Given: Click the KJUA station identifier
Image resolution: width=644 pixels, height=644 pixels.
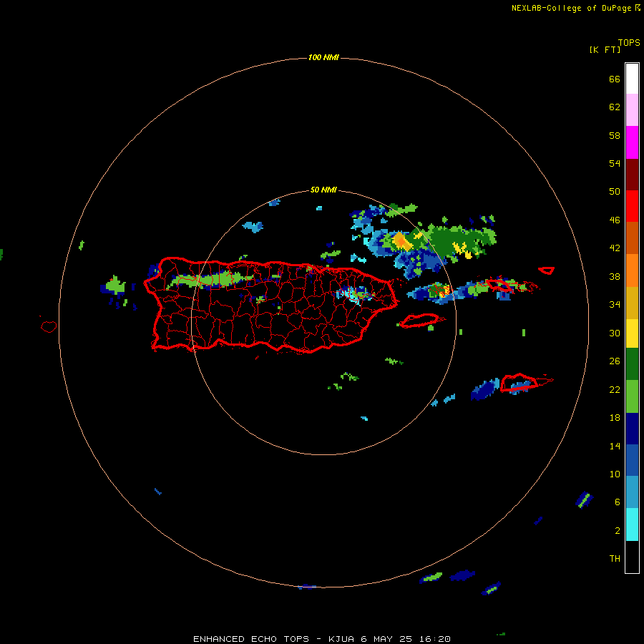Looking at the screenshot, I should (341, 639).
